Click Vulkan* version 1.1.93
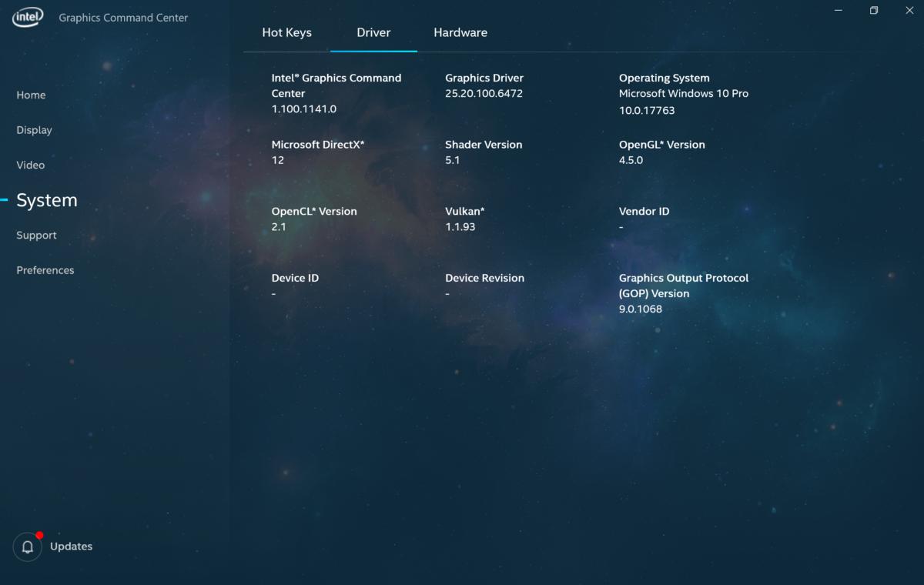 click(x=462, y=227)
